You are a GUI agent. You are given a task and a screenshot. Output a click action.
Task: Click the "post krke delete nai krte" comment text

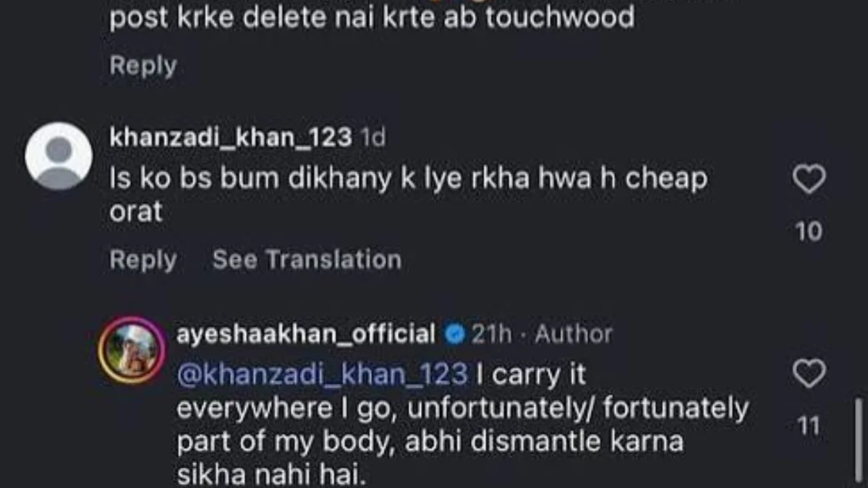click(372, 17)
